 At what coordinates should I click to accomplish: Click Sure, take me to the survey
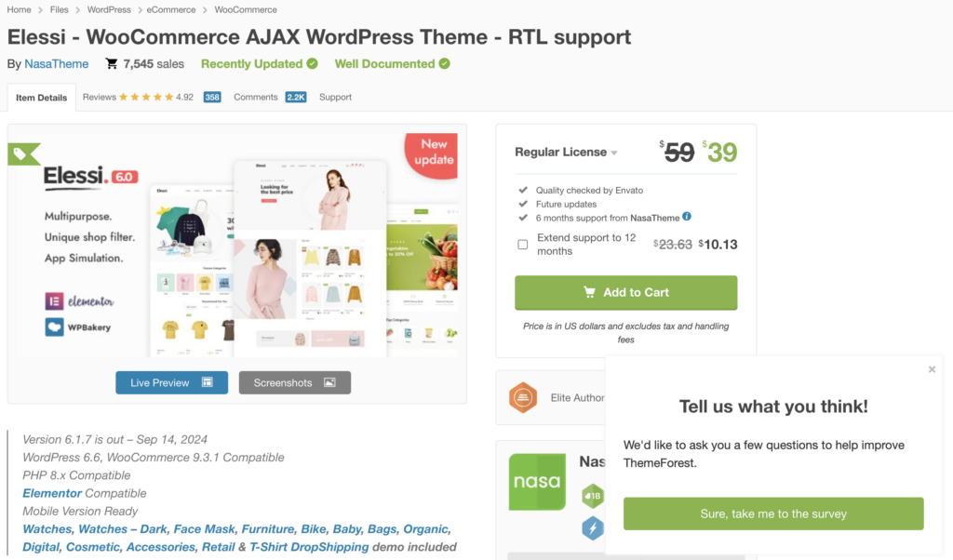pyautogui.click(x=773, y=513)
